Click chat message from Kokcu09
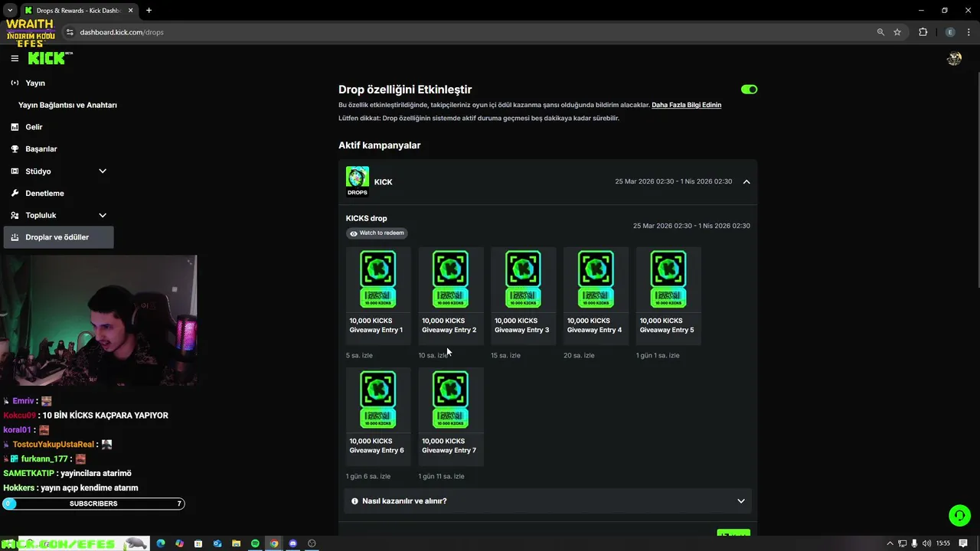 point(86,416)
